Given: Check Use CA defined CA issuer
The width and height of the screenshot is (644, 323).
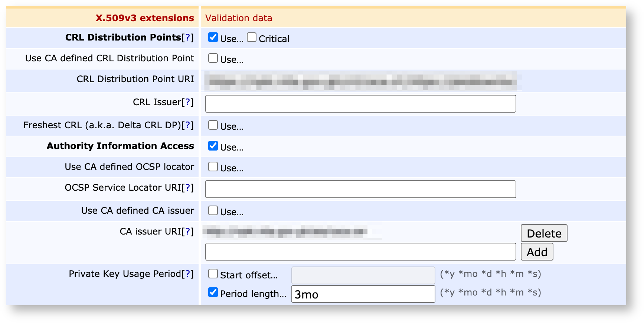Looking at the screenshot, I should [x=213, y=210].
